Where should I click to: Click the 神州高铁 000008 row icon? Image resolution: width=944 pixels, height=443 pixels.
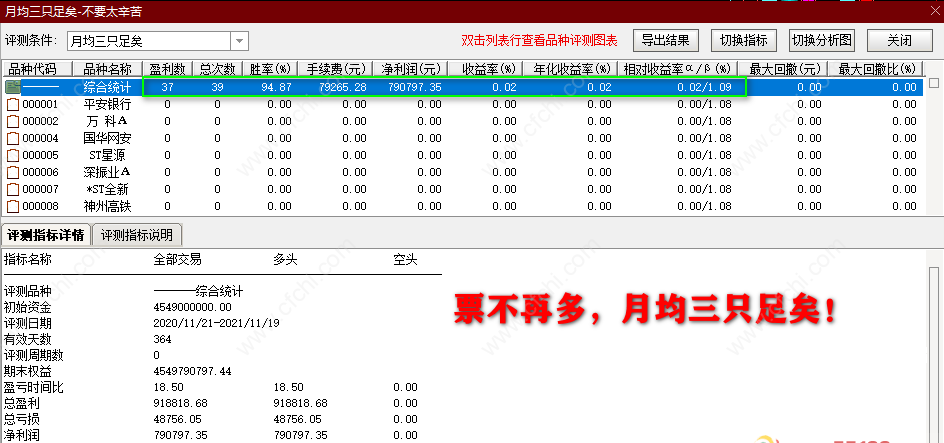pyautogui.click(x=13, y=206)
